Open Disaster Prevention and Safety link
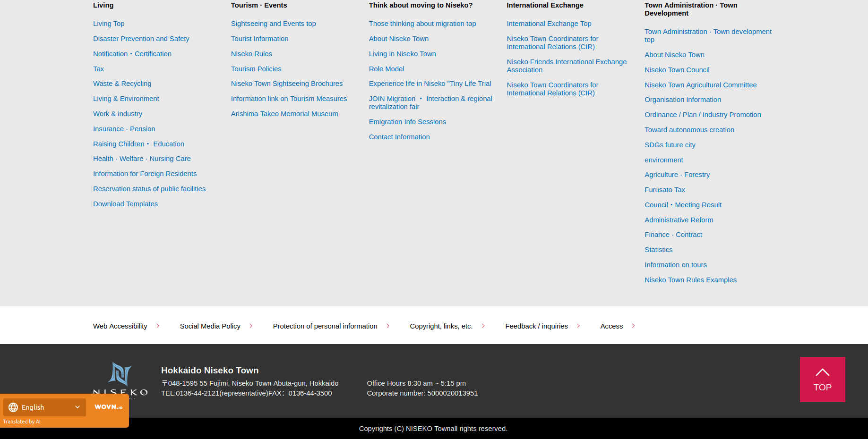 pos(141,39)
